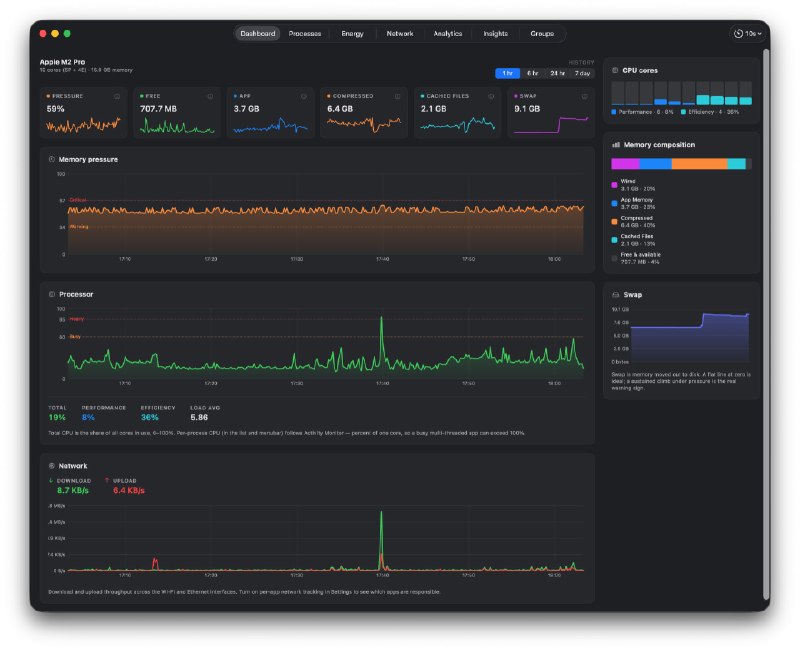This screenshot has height=651, width=800.
Task: Click the icon on the Pressure card
Action: click(x=117, y=96)
